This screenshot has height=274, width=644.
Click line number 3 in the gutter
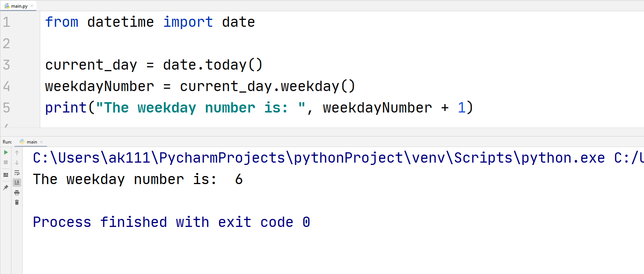tap(7, 65)
